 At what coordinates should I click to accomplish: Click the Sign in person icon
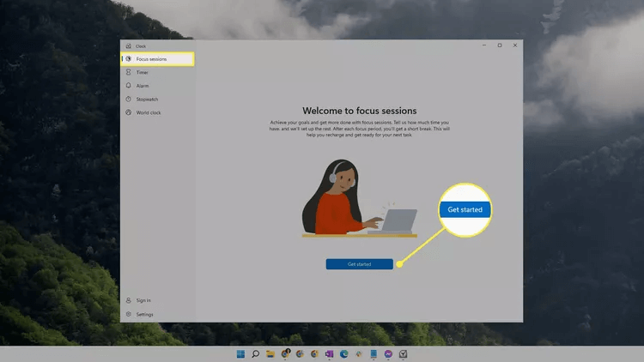click(x=129, y=300)
